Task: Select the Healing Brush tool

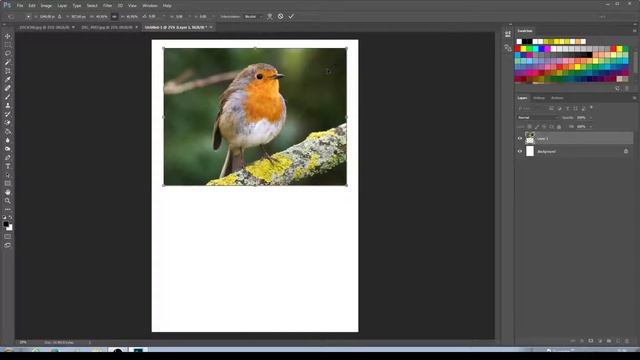Action: tap(8, 88)
